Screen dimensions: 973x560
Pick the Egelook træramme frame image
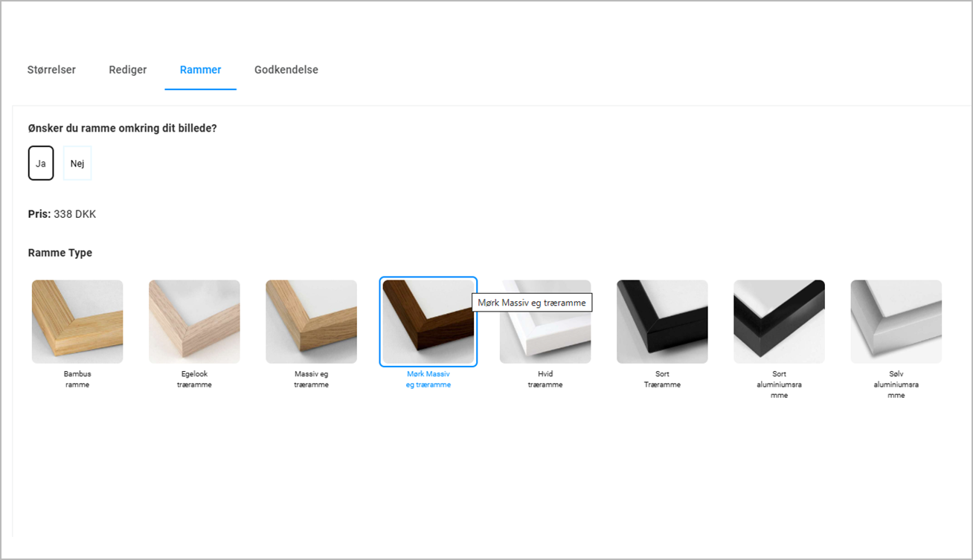coord(194,321)
